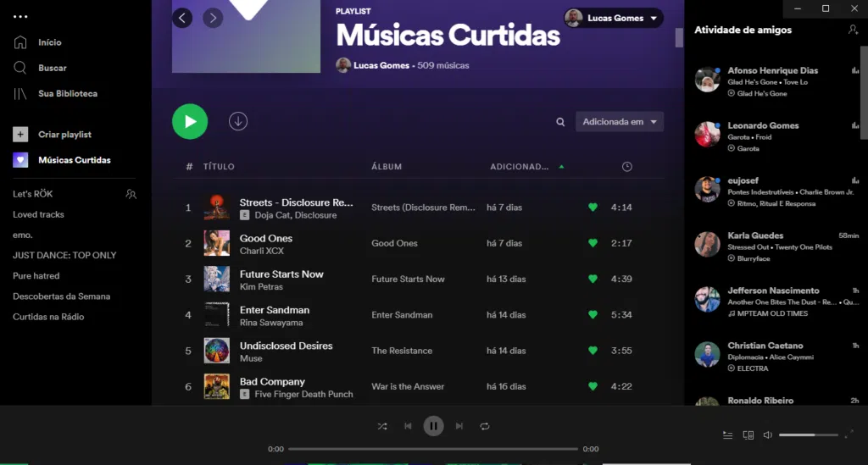Open MPTEAM OLD TIMES playlist link
Viewport: 868px width, 465px height.
click(771, 313)
